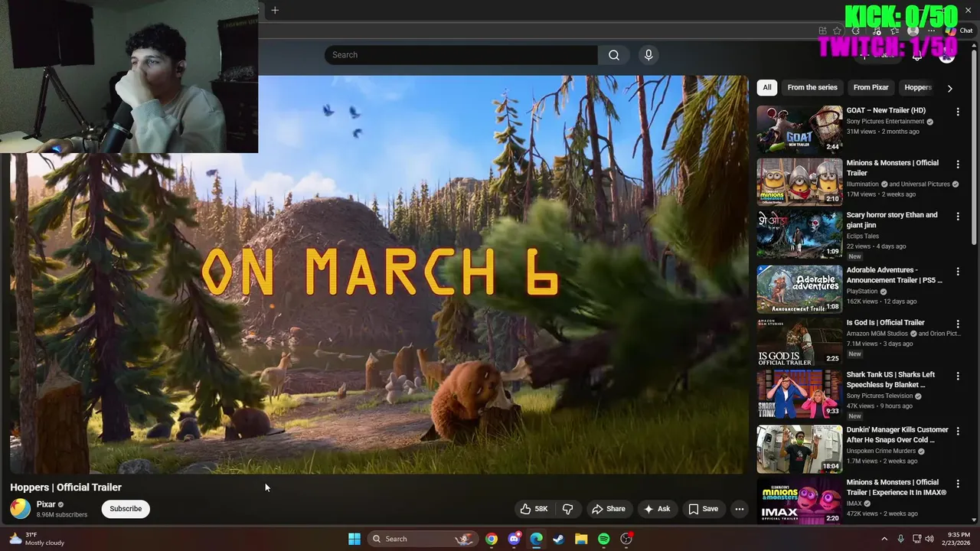Open more actions menu under the video
This screenshot has width=980, height=551.
coord(739,509)
